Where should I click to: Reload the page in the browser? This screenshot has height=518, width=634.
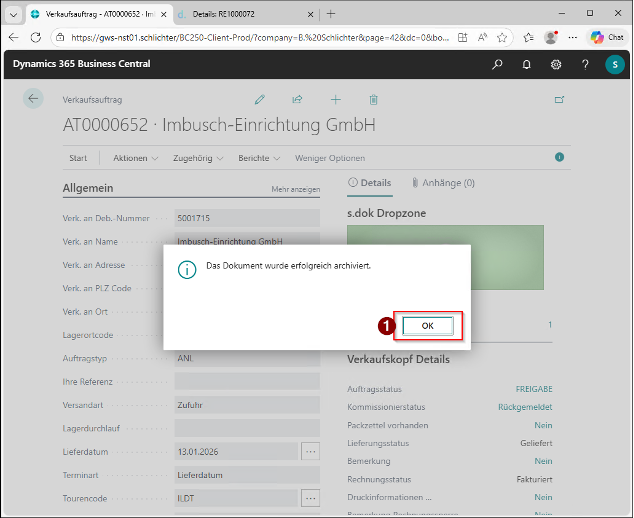click(x=36, y=38)
